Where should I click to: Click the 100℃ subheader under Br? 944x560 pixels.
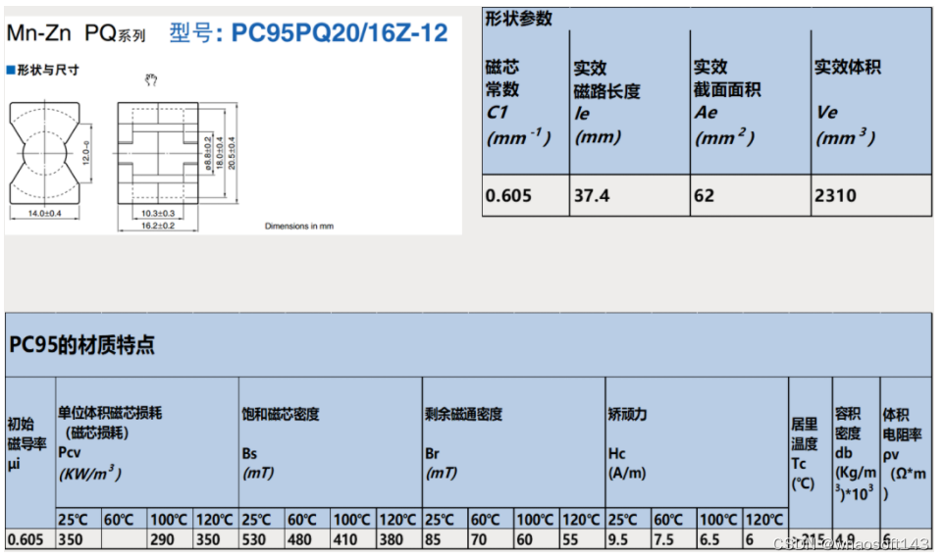point(535,520)
